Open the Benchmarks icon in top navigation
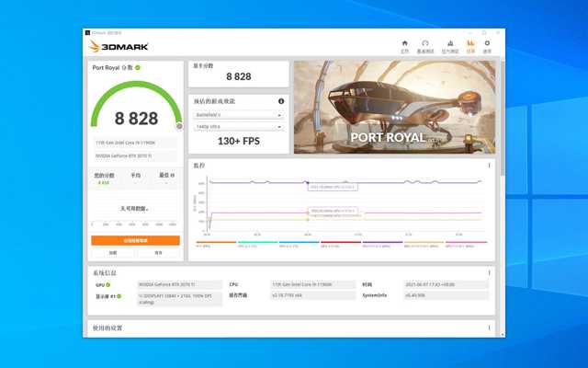This screenshot has width=588, height=368. [x=425, y=45]
